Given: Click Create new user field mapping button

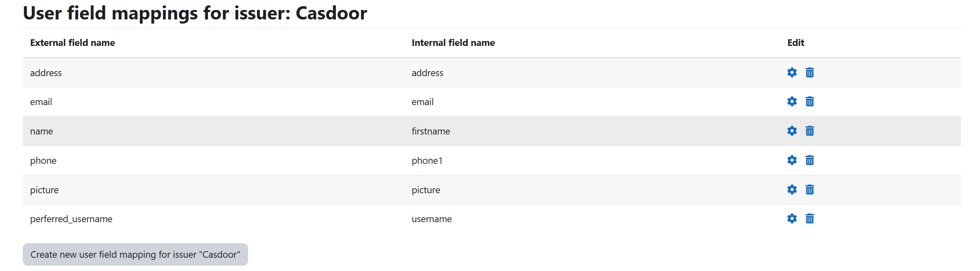Looking at the screenshot, I should (x=135, y=254).
